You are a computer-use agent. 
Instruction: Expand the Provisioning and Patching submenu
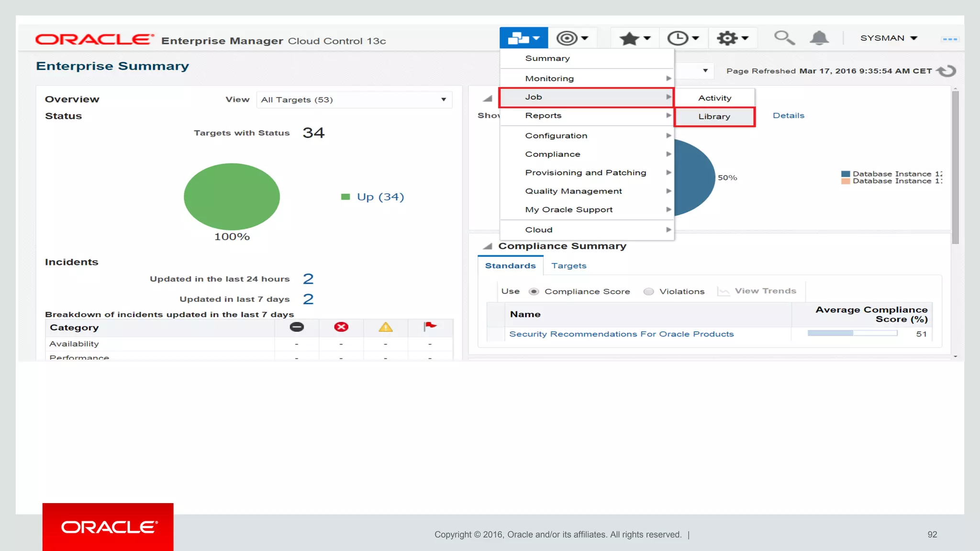tap(586, 172)
